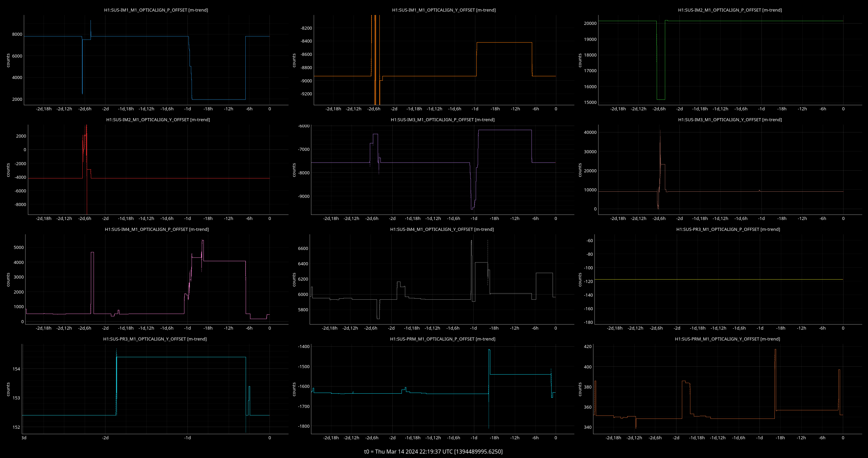Click the PRM P_OFFSET plot title
Image resolution: width=868 pixels, height=458 pixels.
[442, 339]
